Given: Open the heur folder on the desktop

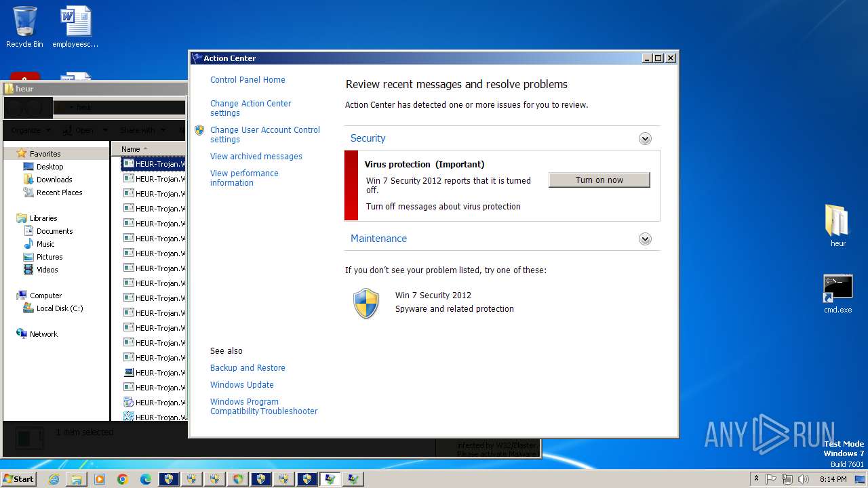Looking at the screenshot, I should click(838, 226).
